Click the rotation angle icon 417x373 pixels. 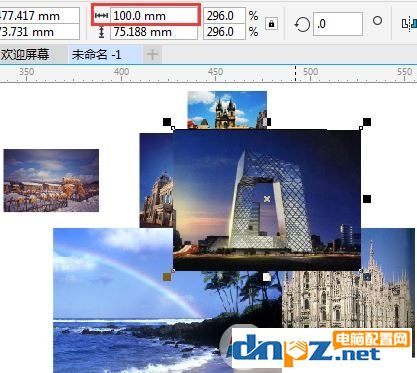(x=302, y=24)
